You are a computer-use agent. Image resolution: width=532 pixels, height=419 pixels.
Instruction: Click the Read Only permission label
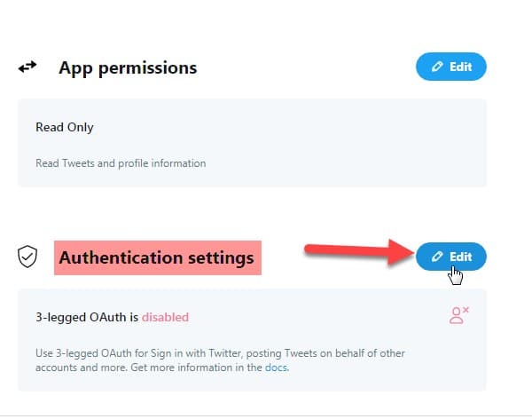64,127
